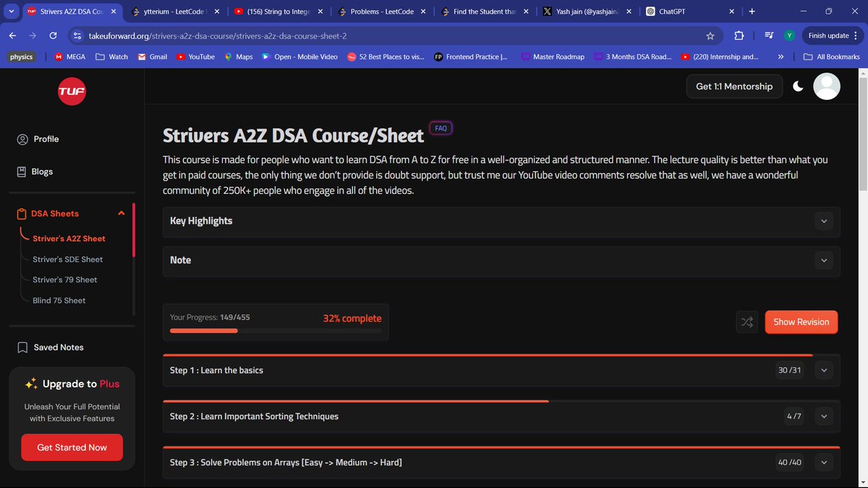The height and width of the screenshot is (488, 868).
Task: Click the profile avatar at top right
Action: click(827, 86)
